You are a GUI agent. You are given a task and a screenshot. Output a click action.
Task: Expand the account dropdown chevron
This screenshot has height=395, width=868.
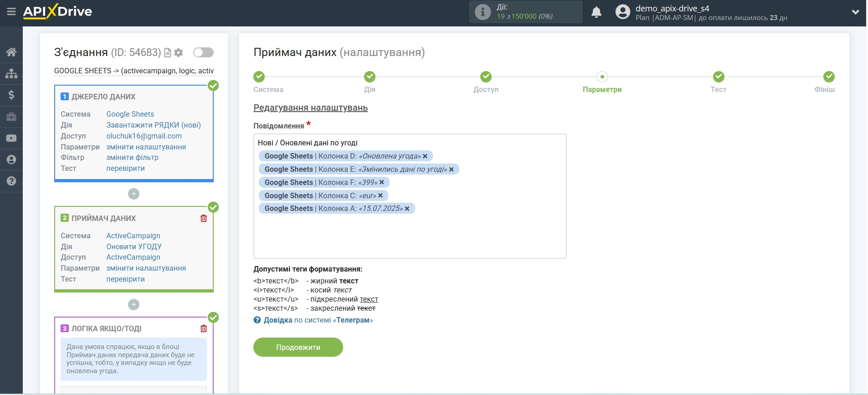coord(855,12)
